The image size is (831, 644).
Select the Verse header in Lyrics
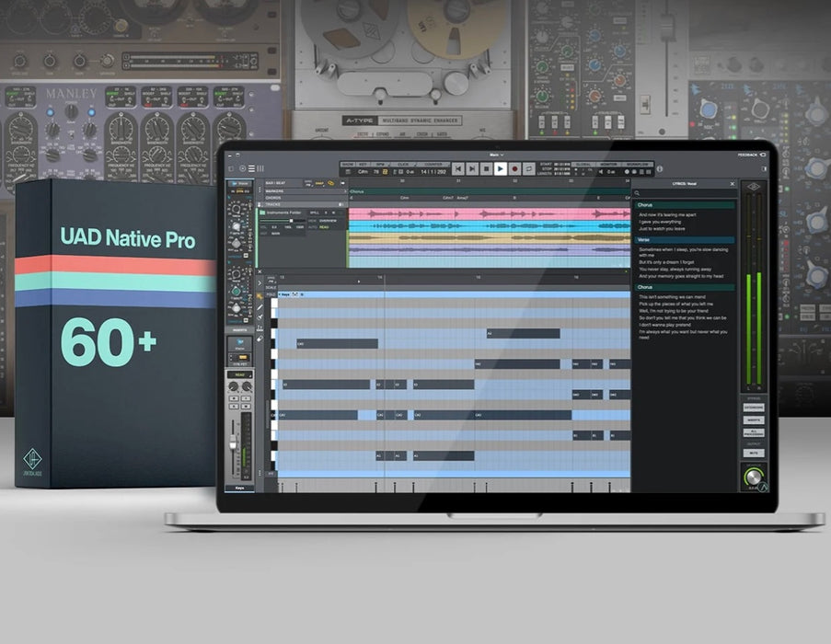point(685,240)
